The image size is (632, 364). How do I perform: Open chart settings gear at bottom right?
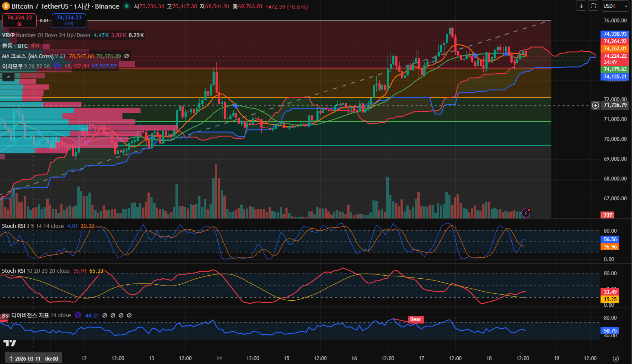(616, 358)
